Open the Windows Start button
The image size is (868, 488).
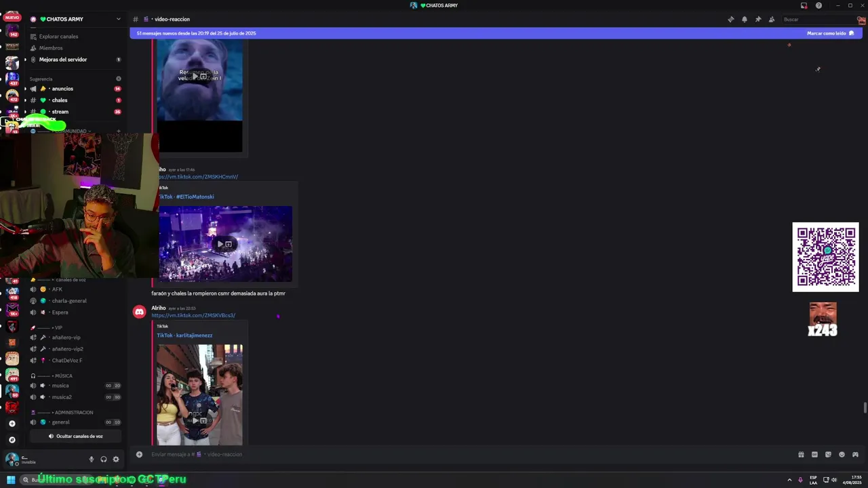coord(11,480)
